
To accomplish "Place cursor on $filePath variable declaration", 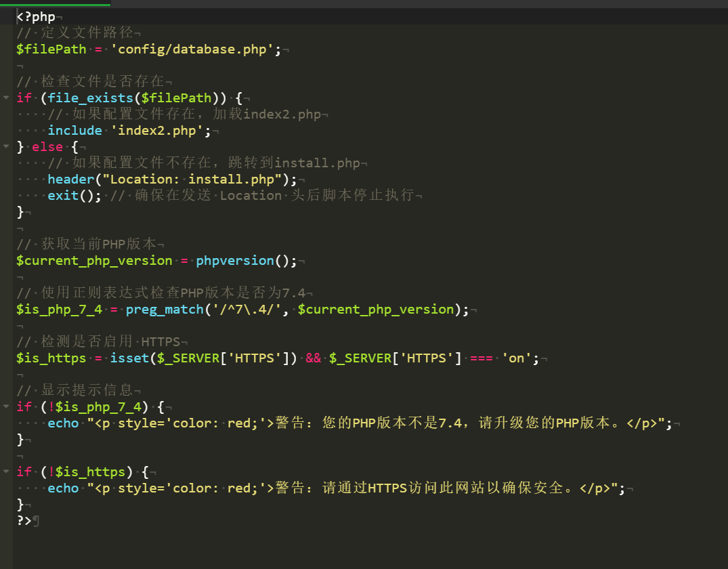I will 51,49.
